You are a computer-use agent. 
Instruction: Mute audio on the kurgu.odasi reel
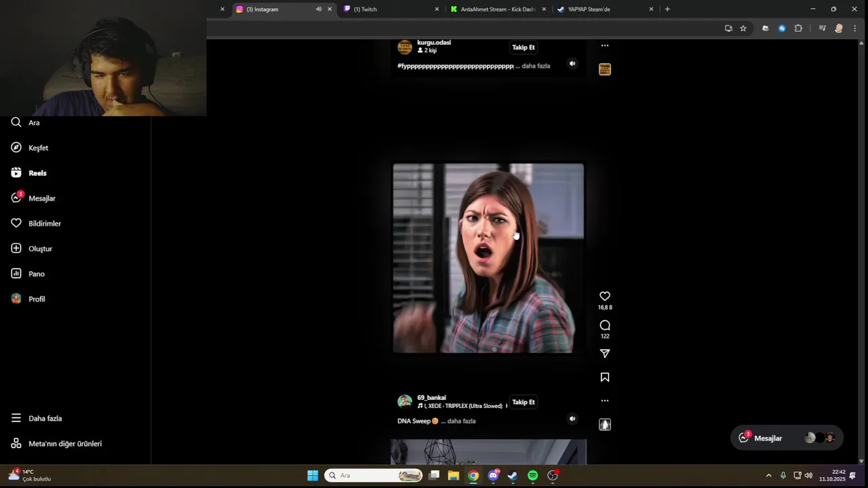pos(572,64)
